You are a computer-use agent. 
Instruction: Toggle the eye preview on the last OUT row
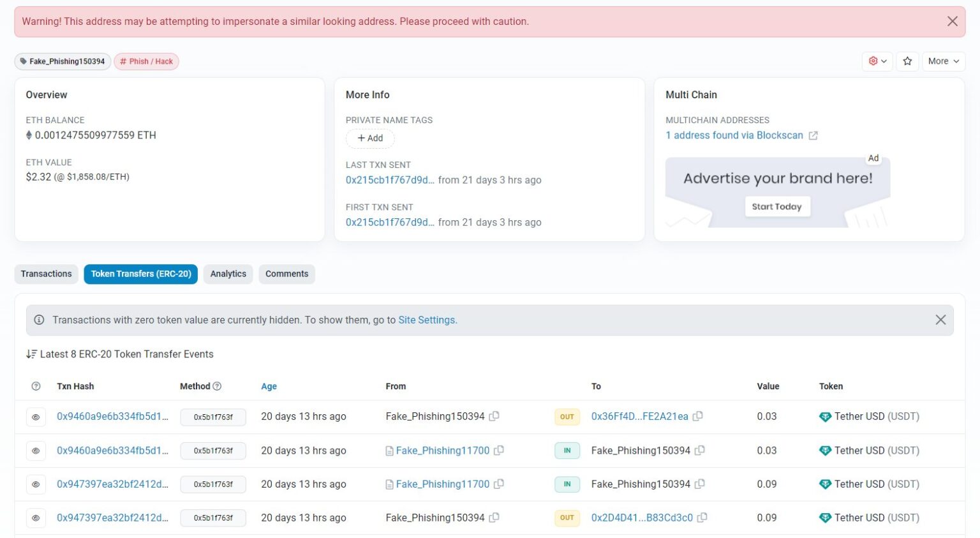[x=36, y=518]
